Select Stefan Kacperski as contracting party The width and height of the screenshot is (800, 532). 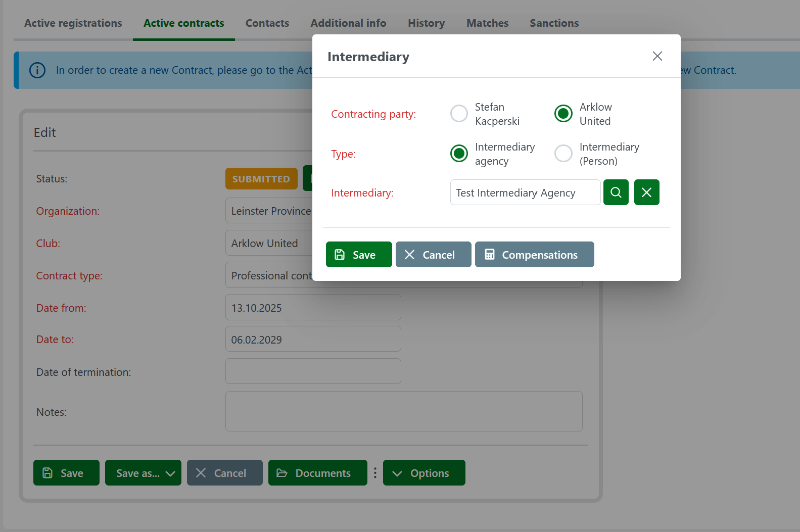tap(459, 114)
